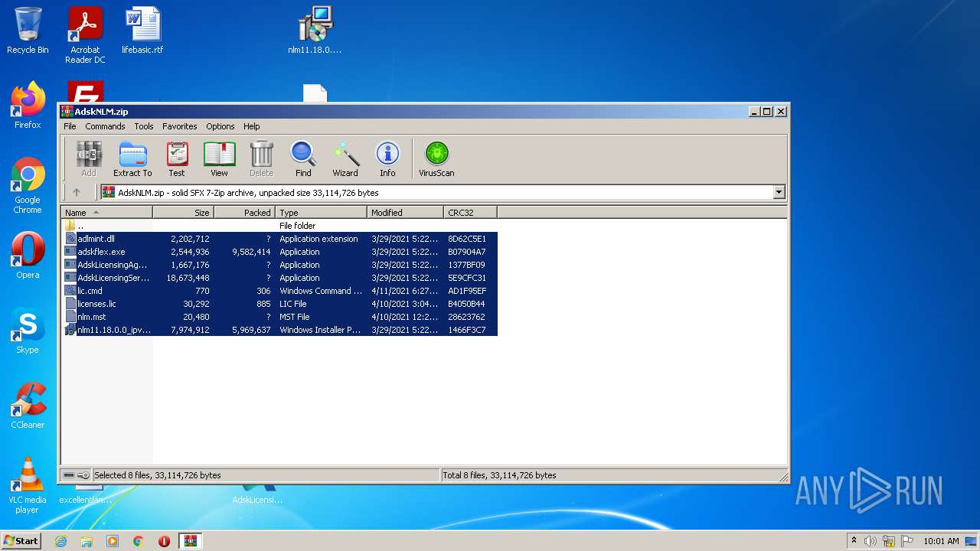Launch Skype from the desktop
Image resolution: width=980 pixels, height=551 pixels.
coord(28,331)
